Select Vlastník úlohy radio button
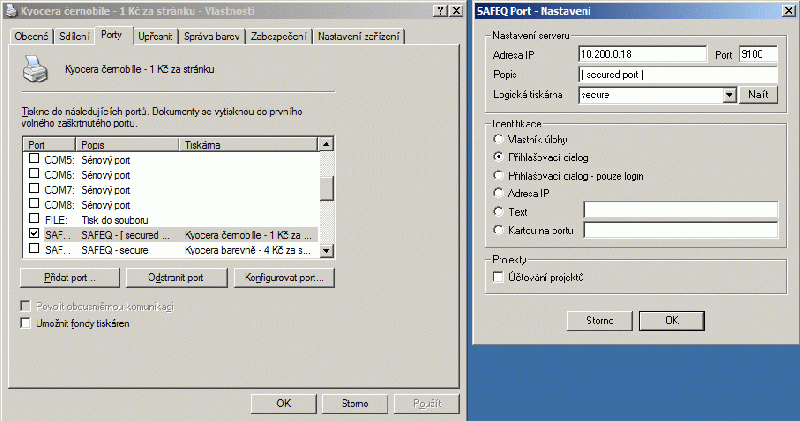Viewport: 800px width, 421px height. (498, 139)
